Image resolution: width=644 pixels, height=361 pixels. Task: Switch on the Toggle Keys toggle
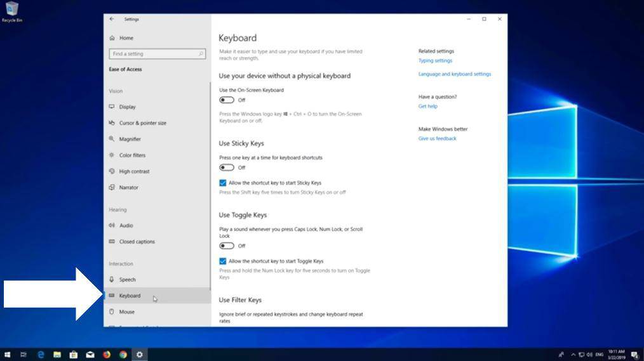227,246
